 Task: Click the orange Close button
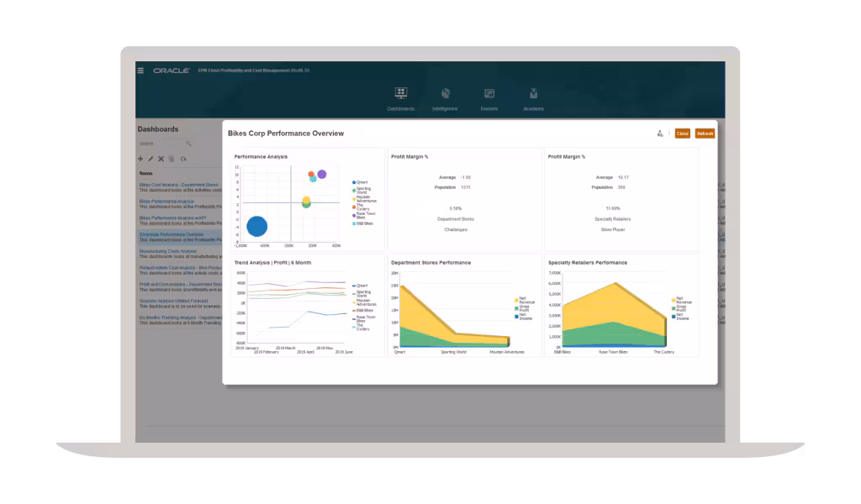683,134
